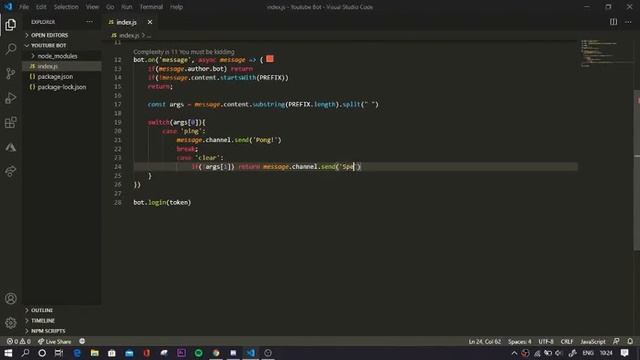The width and height of the screenshot is (640, 360).
Task: Click the round icon next to Live Share
Action: pyautogui.click(x=82, y=341)
